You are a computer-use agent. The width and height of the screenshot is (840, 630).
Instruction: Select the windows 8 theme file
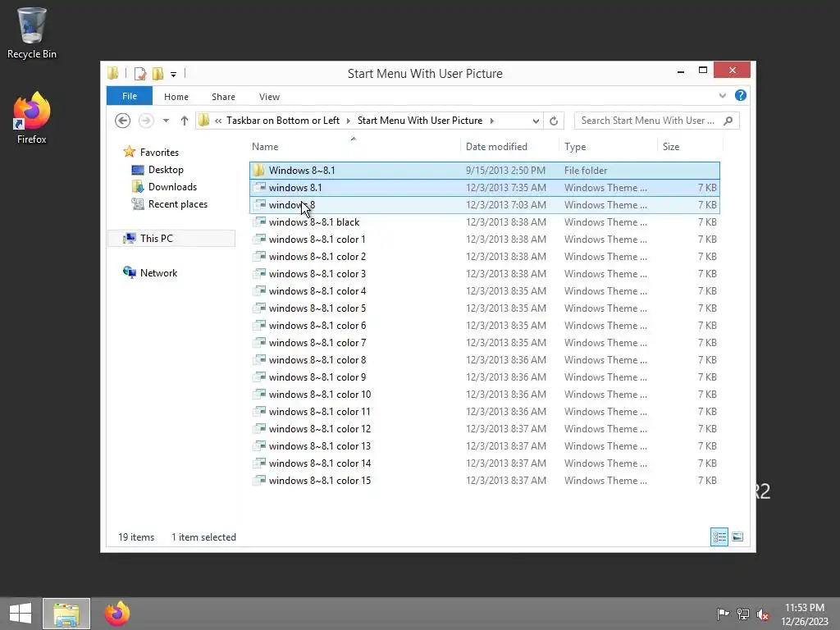tap(485, 204)
